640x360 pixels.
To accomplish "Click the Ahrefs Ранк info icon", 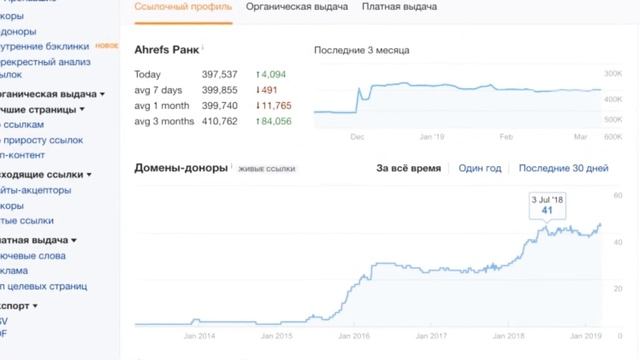I will 203,47.
